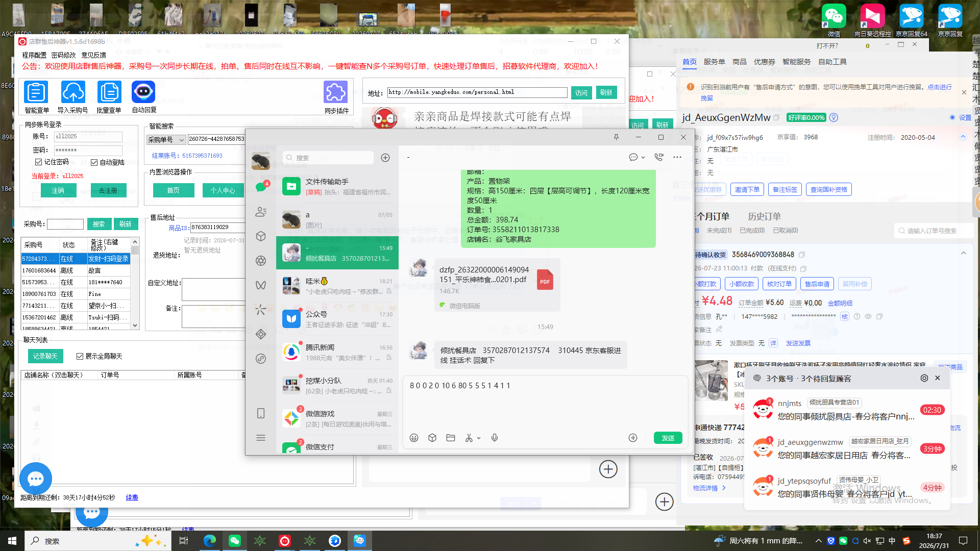980x551 pixels.
Task: Open the WeChat contacts sidebar icon
Action: click(x=261, y=212)
